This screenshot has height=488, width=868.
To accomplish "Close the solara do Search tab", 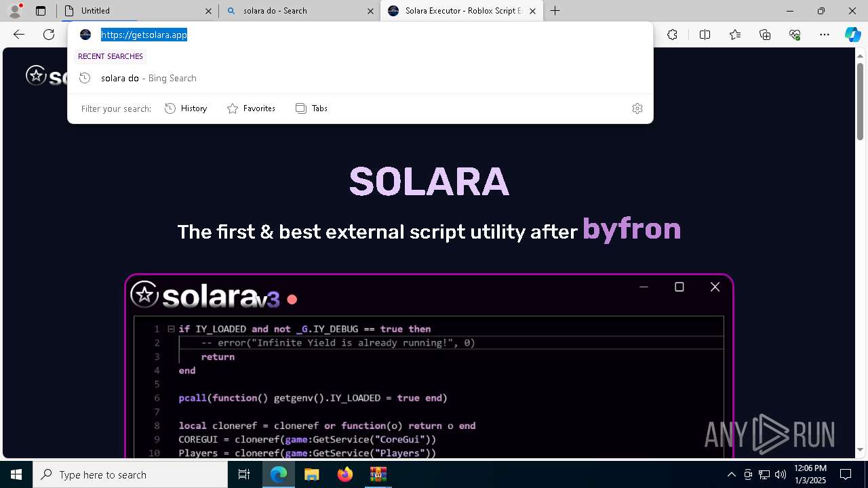I will tap(371, 11).
